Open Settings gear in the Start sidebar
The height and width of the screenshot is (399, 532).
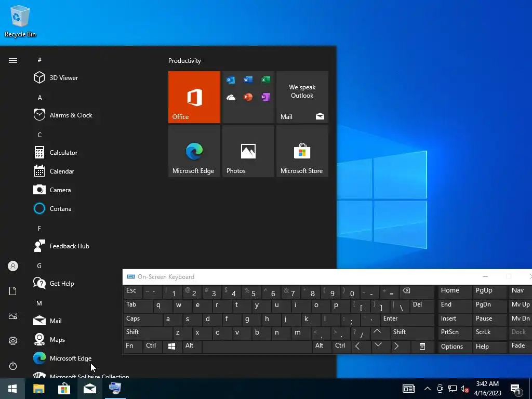point(13,341)
